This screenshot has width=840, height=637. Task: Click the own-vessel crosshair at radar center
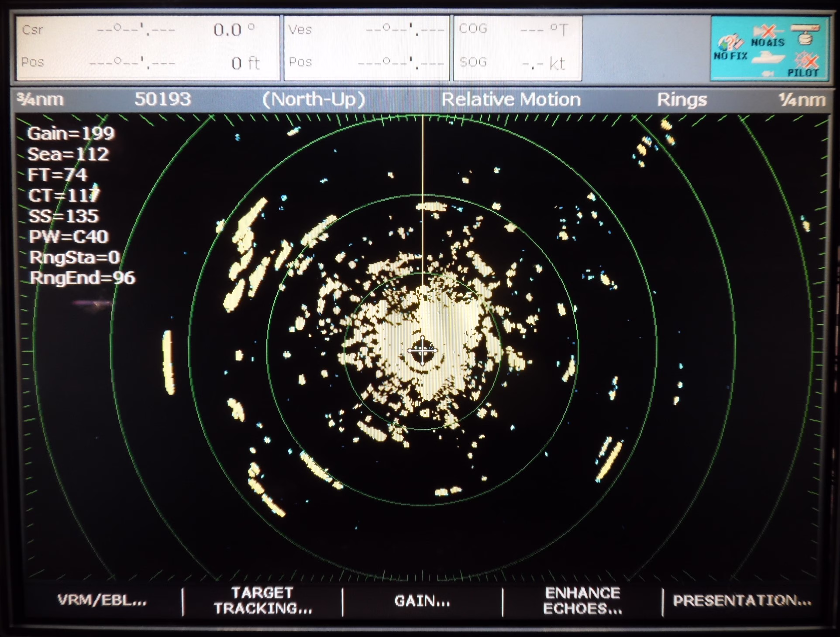click(x=422, y=350)
